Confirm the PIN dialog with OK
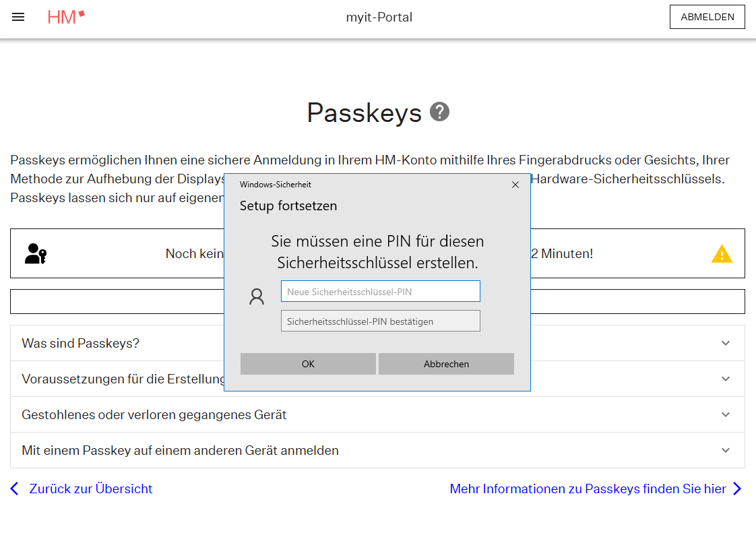The width and height of the screenshot is (756, 533). point(308,364)
